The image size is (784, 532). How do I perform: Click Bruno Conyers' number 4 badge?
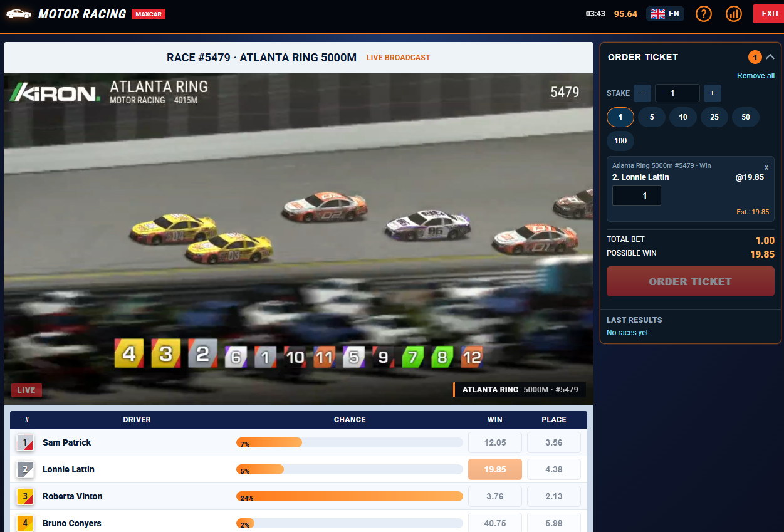click(25, 523)
